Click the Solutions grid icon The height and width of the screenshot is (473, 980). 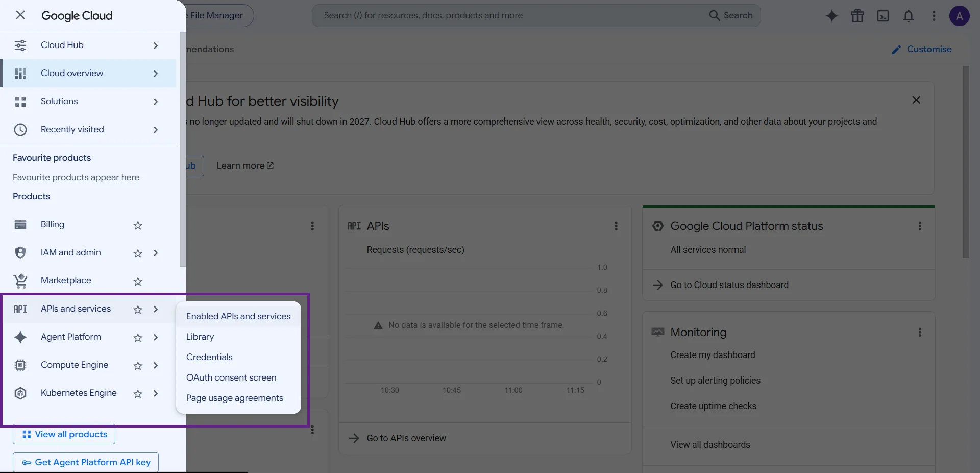(20, 101)
